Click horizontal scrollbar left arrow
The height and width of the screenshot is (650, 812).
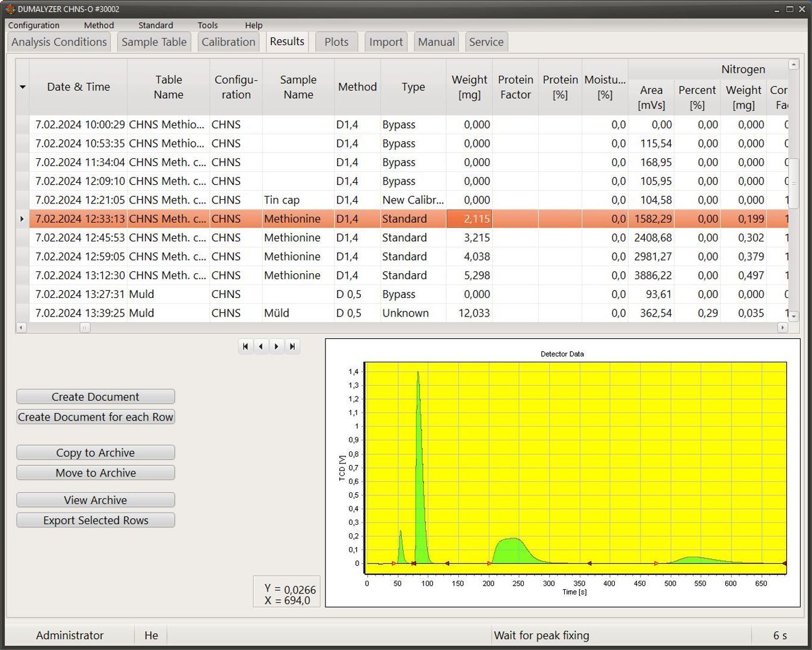(x=21, y=327)
